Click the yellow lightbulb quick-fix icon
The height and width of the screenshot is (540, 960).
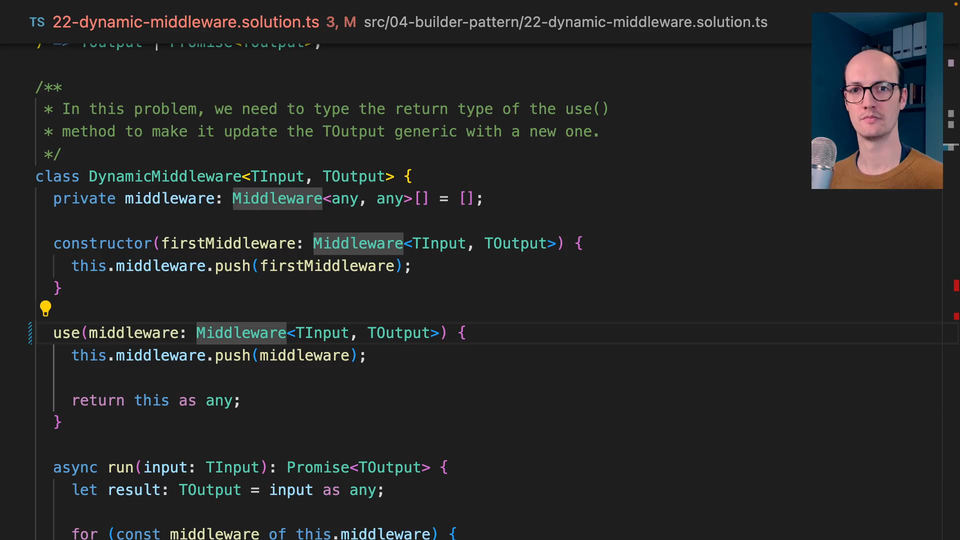click(45, 309)
